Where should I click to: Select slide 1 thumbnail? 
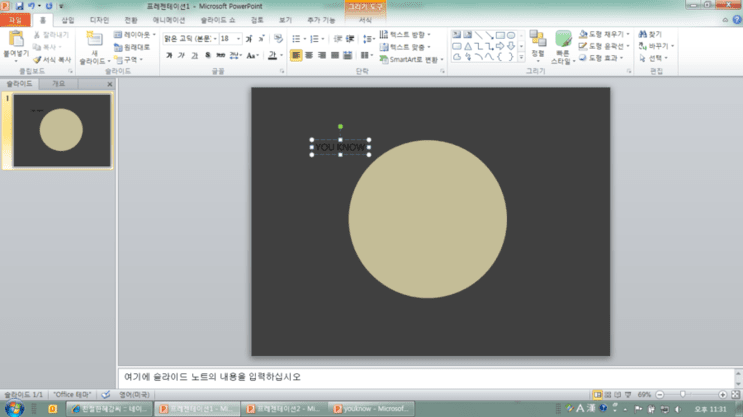pyautogui.click(x=62, y=130)
